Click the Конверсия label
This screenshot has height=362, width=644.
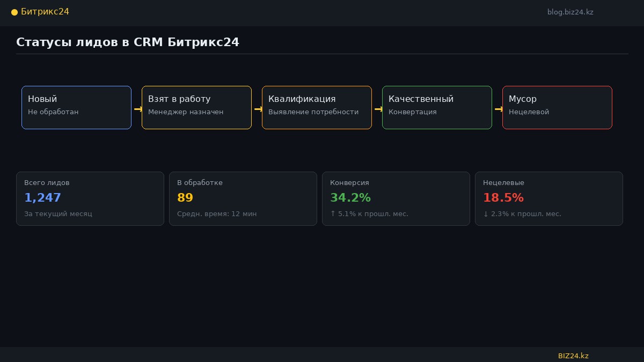(349, 183)
